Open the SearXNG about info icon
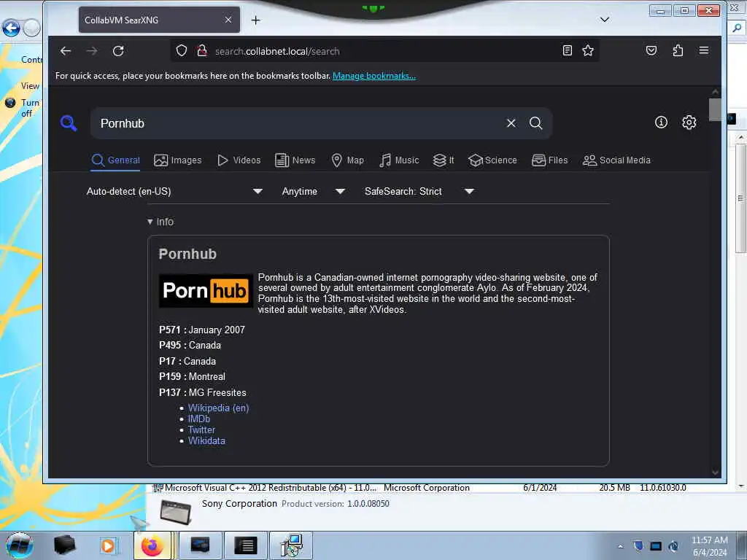Screen dimensions: 747x560 (661, 122)
